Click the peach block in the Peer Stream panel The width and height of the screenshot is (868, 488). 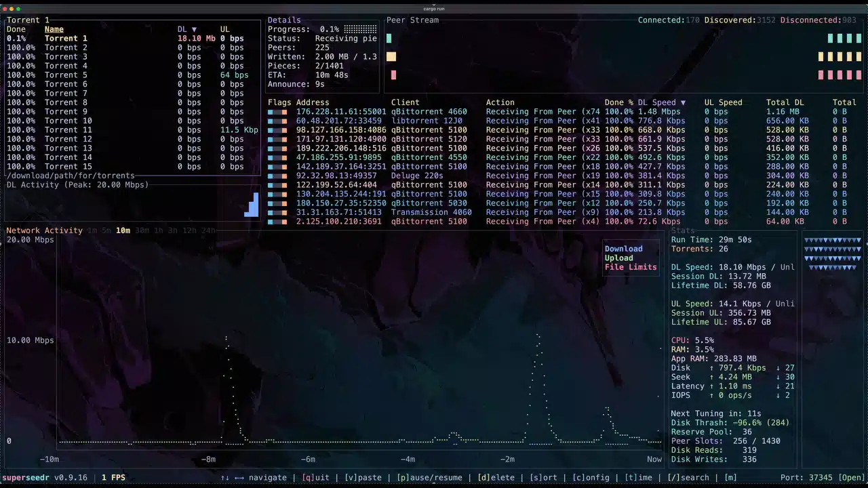tap(391, 57)
